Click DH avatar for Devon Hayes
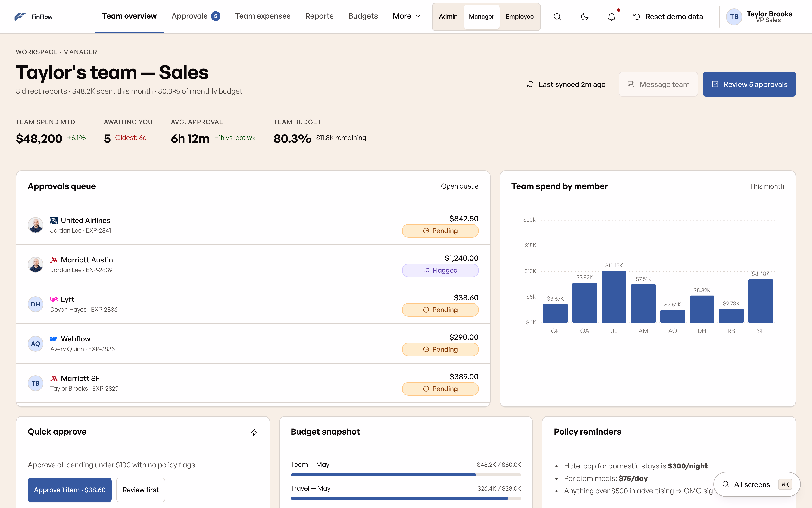812x508 pixels. pyautogui.click(x=36, y=304)
